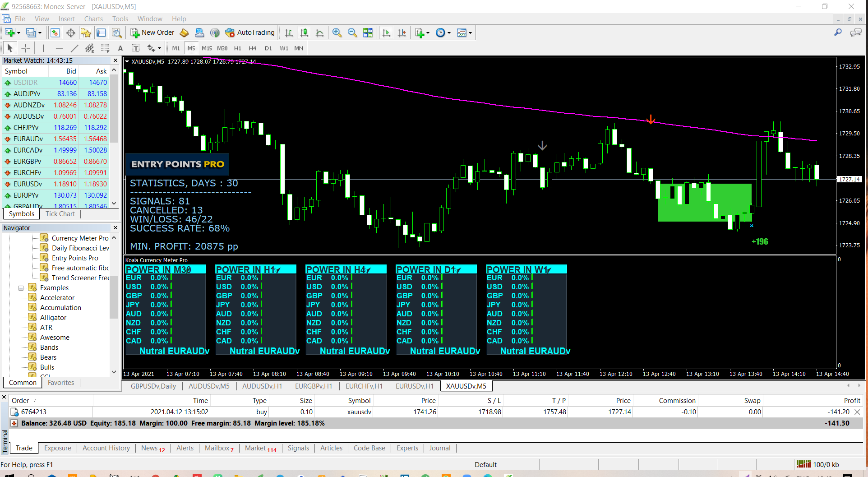868x477 pixels.
Task: Click the cloud and people toolbar icon
Action: (x=199, y=32)
